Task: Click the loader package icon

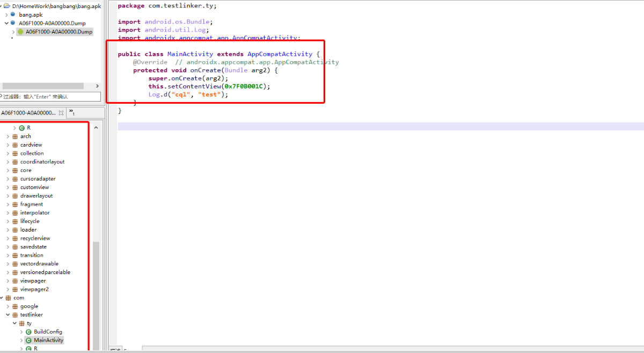Action: coord(15,230)
